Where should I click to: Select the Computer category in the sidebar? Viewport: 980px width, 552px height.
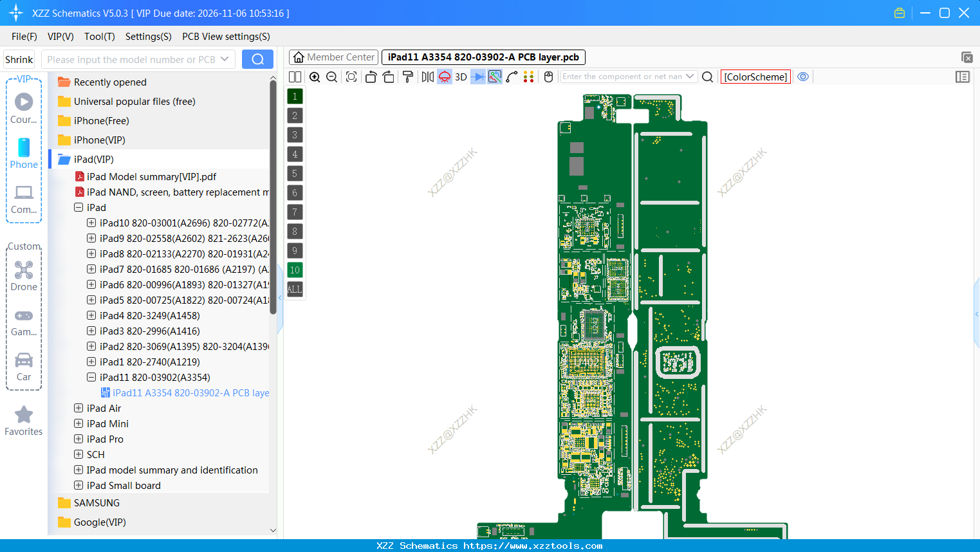pos(24,199)
